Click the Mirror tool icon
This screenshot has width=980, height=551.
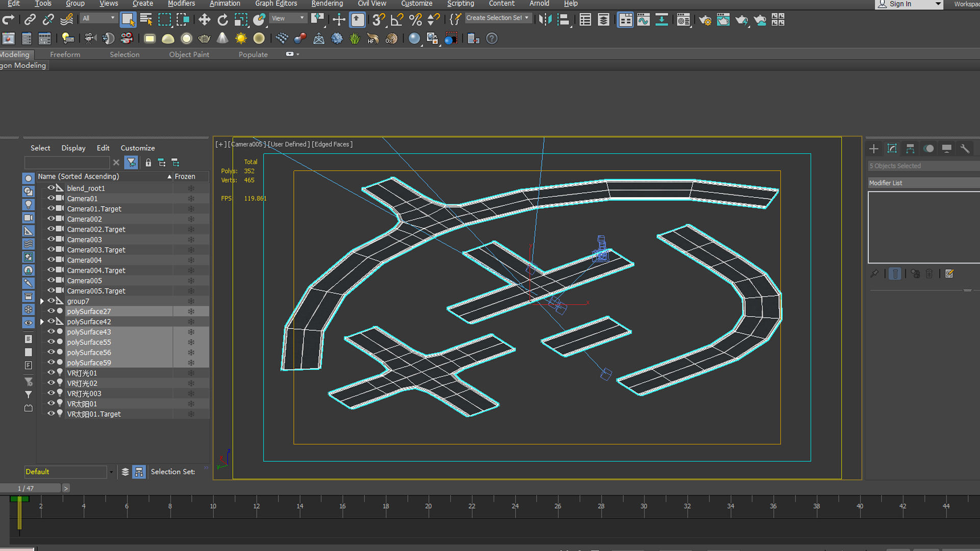[545, 20]
